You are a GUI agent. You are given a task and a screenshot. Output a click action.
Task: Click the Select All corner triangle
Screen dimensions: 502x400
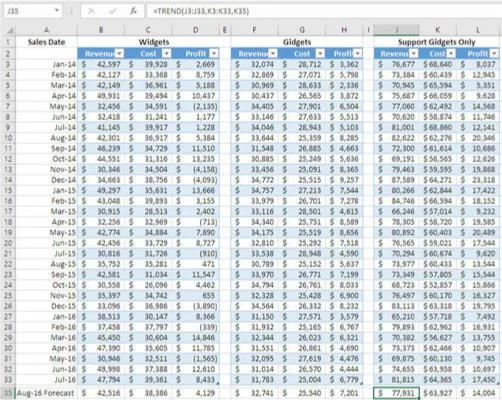coord(10,31)
